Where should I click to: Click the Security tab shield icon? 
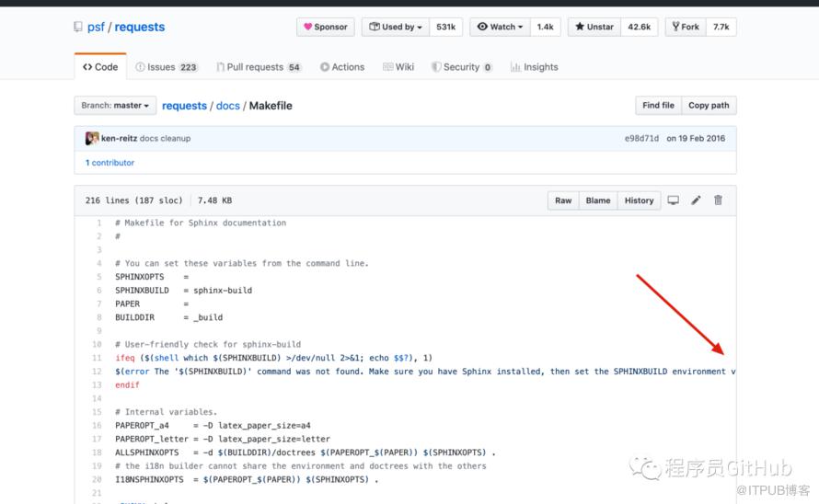(x=436, y=67)
